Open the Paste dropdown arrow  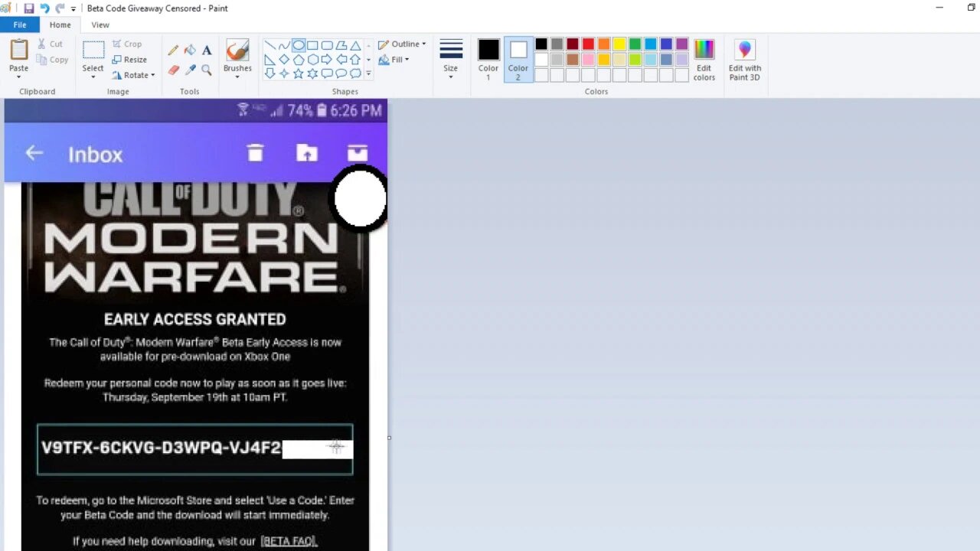point(18,77)
